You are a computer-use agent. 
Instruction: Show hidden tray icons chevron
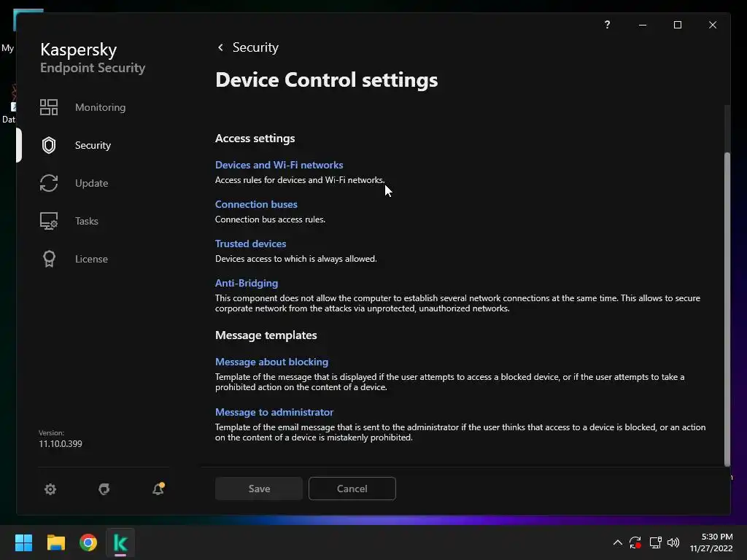click(x=617, y=542)
